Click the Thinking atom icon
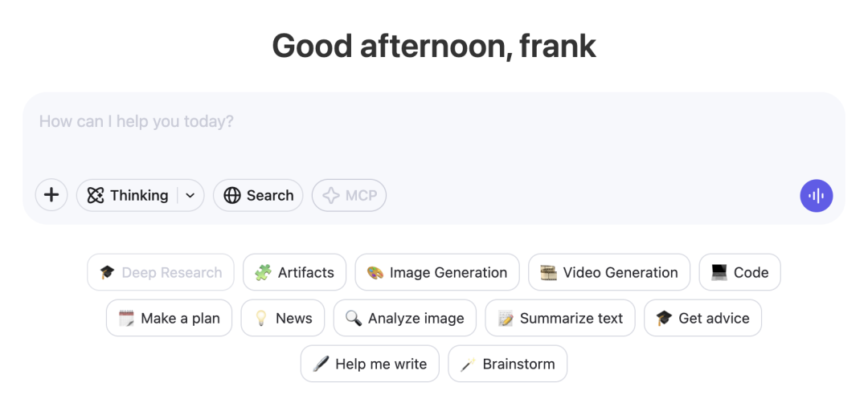Image resolution: width=868 pixels, height=407 pixels. click(96, 195)
